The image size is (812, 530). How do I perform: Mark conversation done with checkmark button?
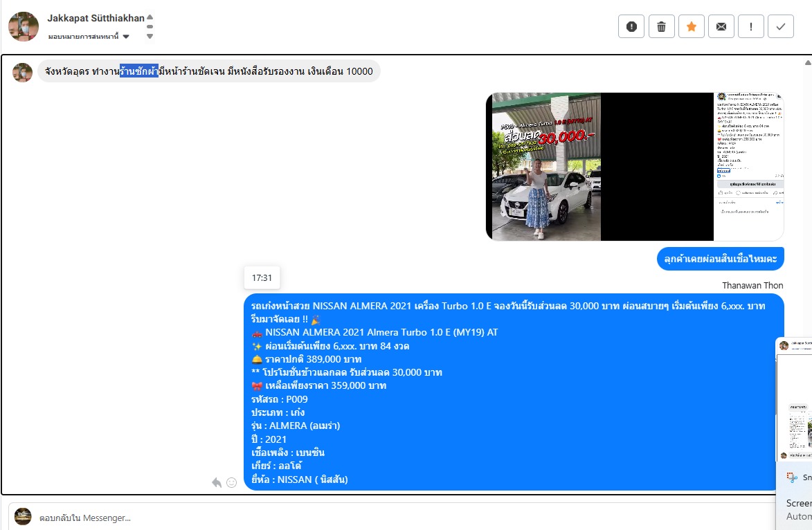pyautogui.click(x=781, y=27)
